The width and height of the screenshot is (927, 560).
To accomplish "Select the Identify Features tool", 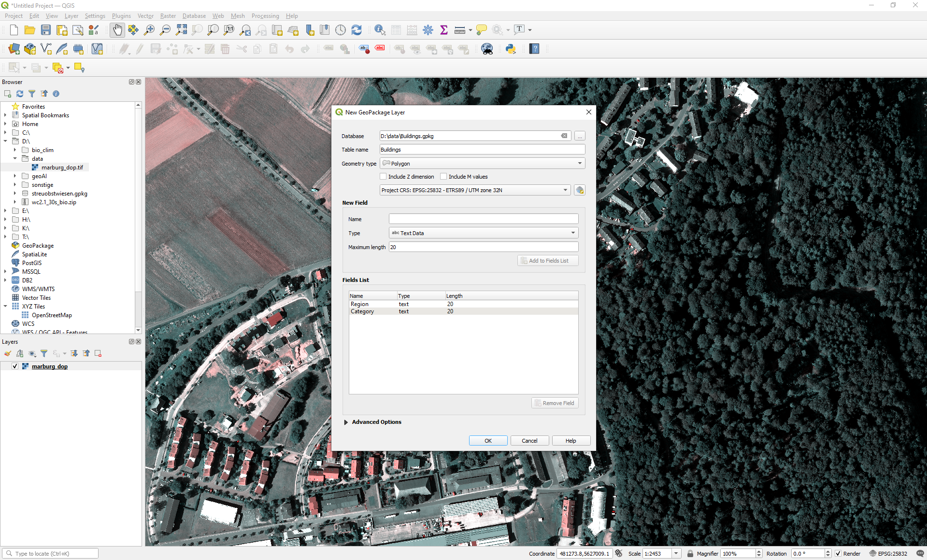I will coord(380,30).
